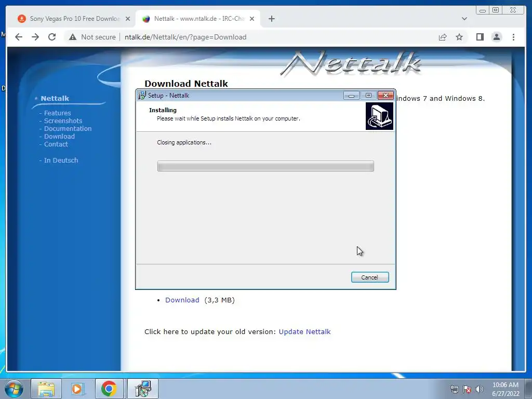Open Windows Explorer from taskbar
This screenshot has width=532, height=399.
pos(46,389)
